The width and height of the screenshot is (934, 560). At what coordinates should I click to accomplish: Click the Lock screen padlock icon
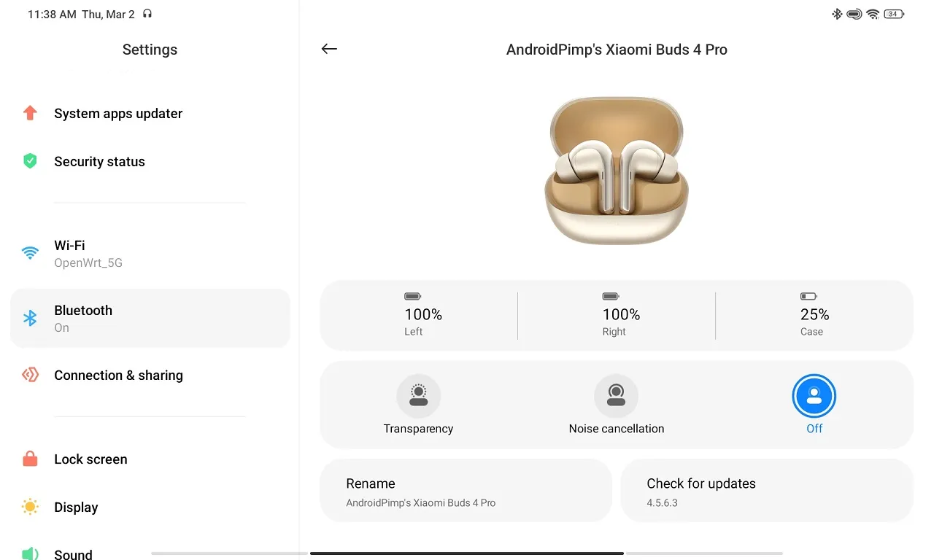(30, 459)
